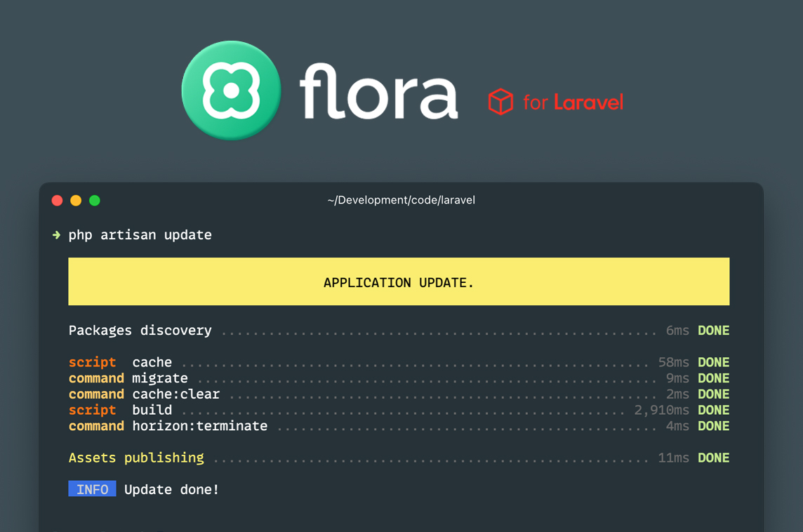Close the terminal with the red button
The width and height of the screenshot is (803, 532).
(x=58, y=200)
